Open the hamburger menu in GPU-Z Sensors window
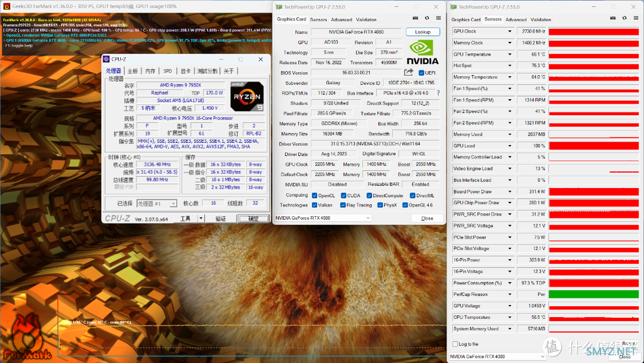This screenshot has height=363, width=644. pos(636,18)
